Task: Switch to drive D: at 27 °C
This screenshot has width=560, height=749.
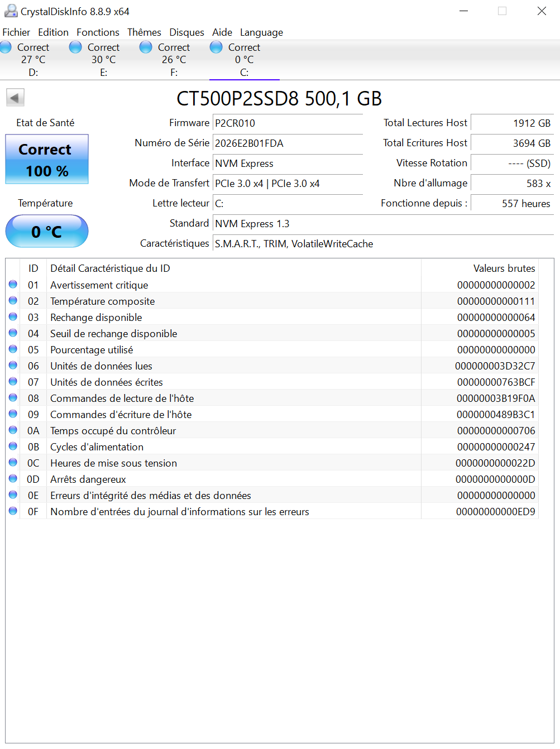Action: pos(33,60)
